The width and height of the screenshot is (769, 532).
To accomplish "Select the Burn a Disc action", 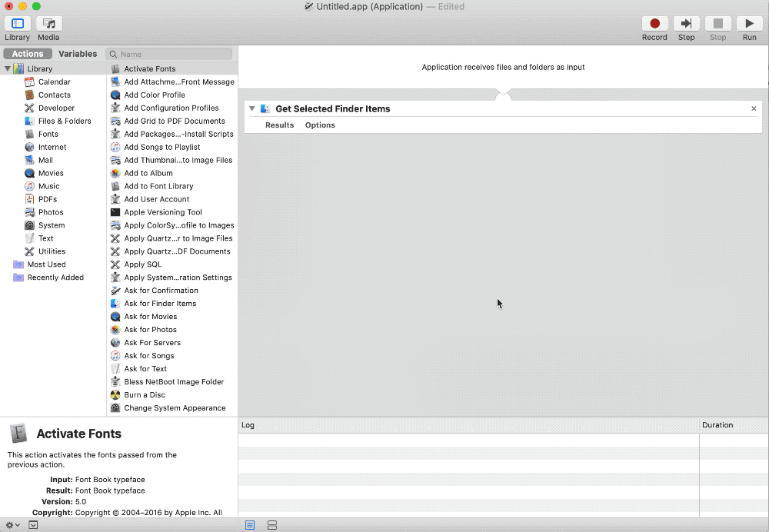I will [x=172, y=394].
